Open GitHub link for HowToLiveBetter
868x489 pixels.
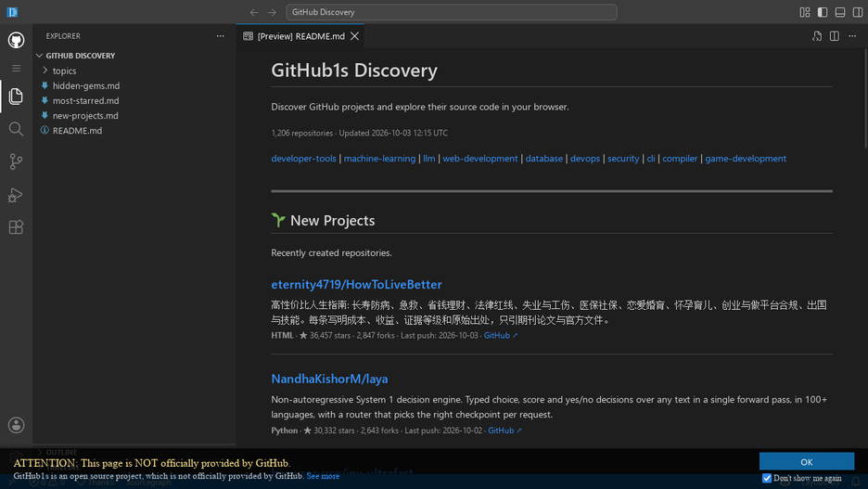click(501, 336)
